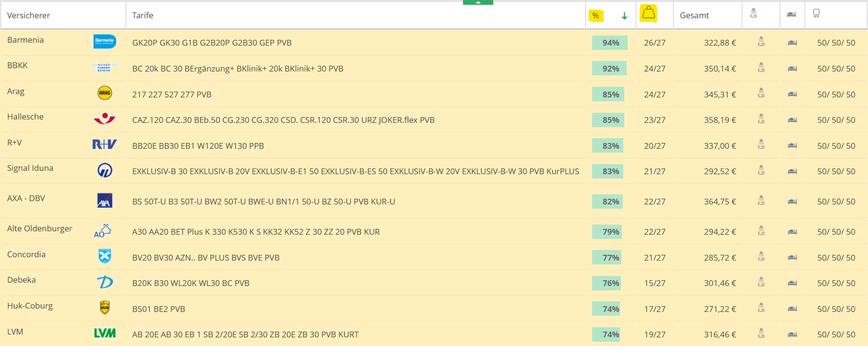Screen dimensions: 868x346
Task: Click the tooth icon column header
Action: [816, 13]
